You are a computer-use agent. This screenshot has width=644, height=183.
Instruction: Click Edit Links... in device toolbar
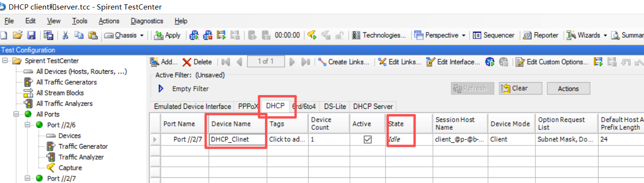coord(400,62)
